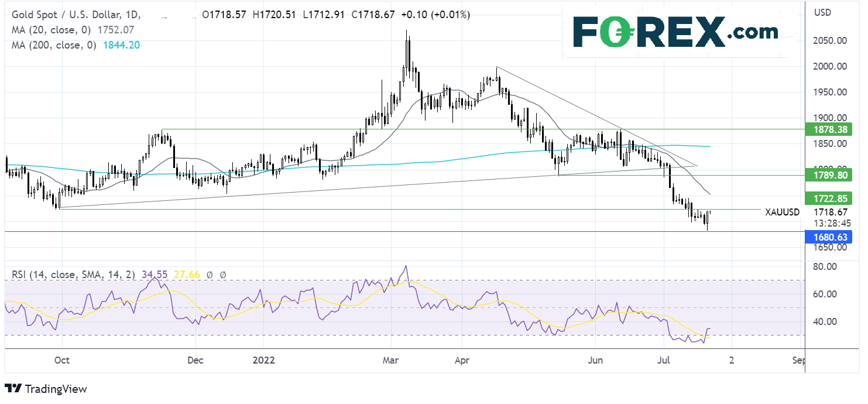
Task: Click the 1650.00 price axis label
Action: pyautogui.click(x=831, y=247)
